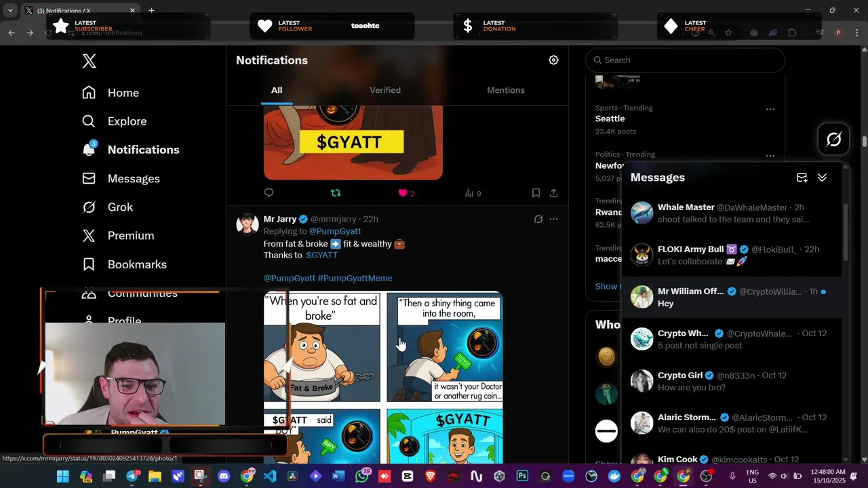Image resolution: width=868 pixels, height=488 pixels.
Task: Open @PumpGyatt reply link
Action: 335,231
